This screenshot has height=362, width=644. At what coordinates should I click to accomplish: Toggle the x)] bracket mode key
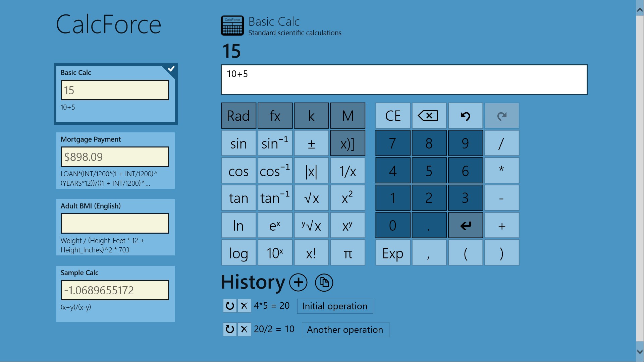pyautogui.click(x=347, y=143)
